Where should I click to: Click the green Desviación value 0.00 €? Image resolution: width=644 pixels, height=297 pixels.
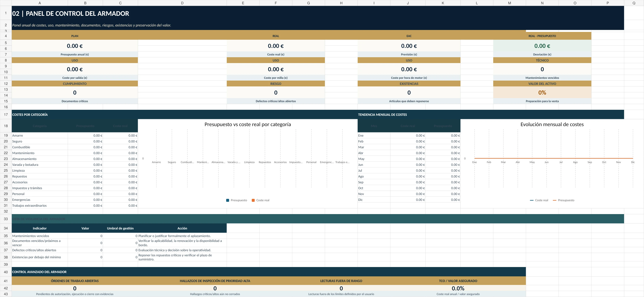coord(542,46)
